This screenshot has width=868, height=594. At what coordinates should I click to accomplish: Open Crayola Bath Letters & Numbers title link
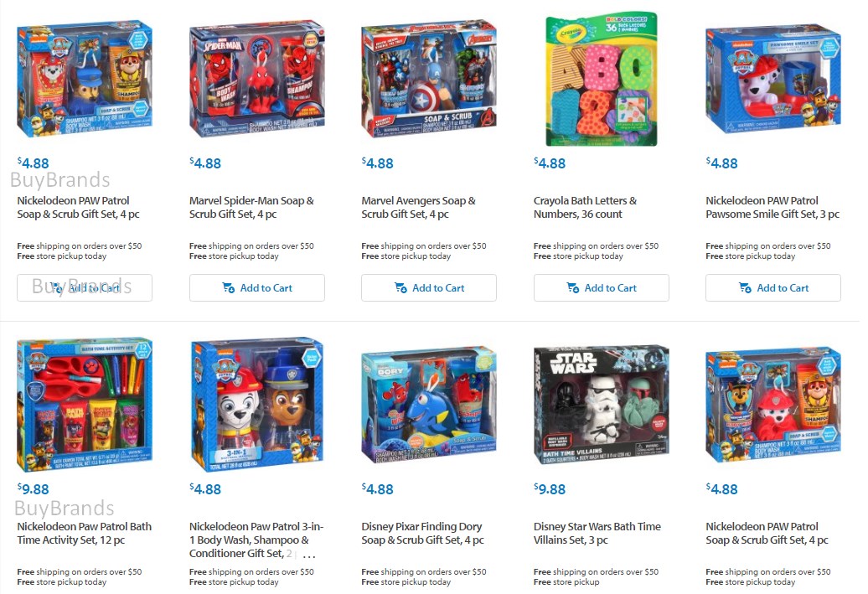(585, 208)
